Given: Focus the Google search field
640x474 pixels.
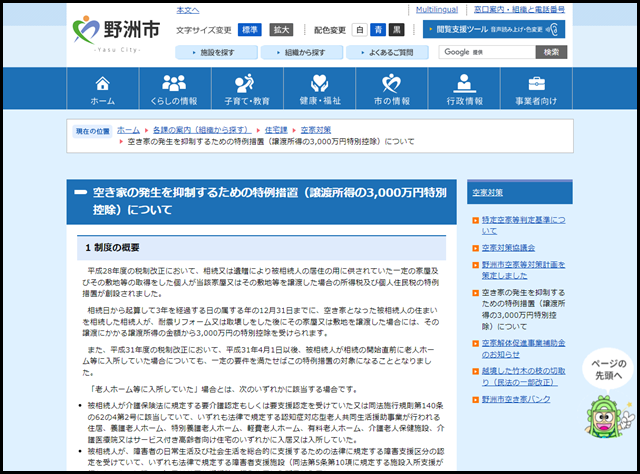Looking at the screenshot, I should (486, 51).
